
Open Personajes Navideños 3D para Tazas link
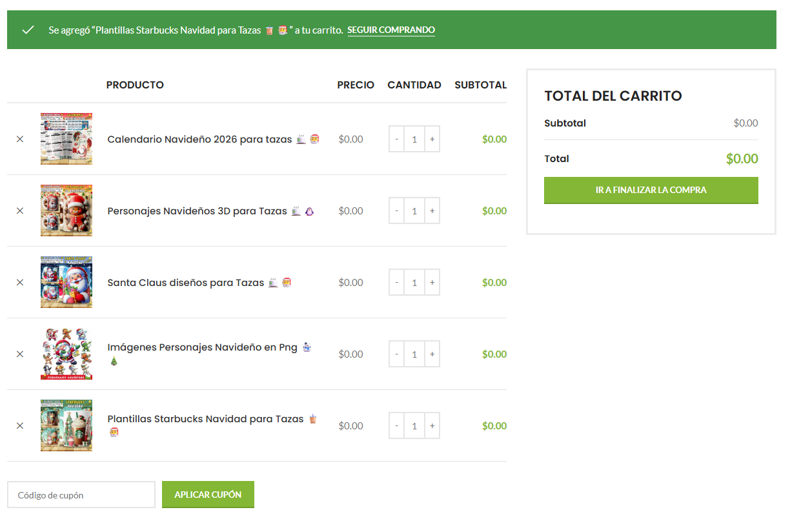197,211
